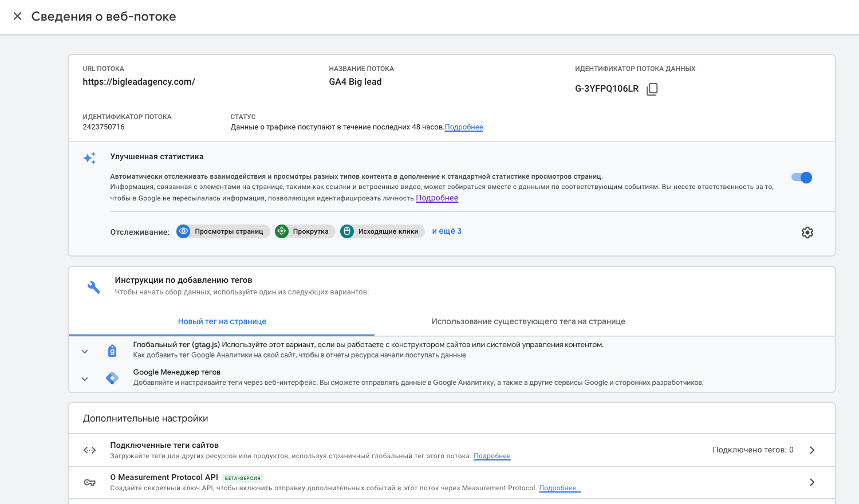859x504 pixels.
Task: Click the wrench icon for tag instructions
Action: [x=93, y=287]
